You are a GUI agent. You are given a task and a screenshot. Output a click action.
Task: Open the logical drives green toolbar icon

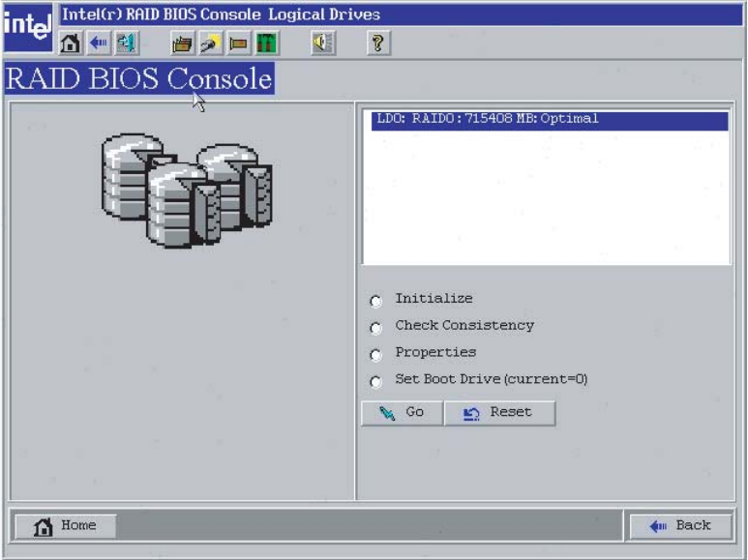266,44
